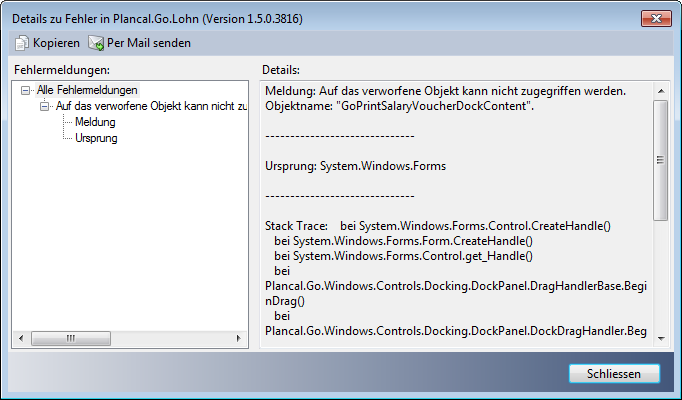Image resolution: width=682 pixels, height=400 pixels.
Task: Select Alle Fehlermeldungen in the tree
Action: tap(87, 90)
